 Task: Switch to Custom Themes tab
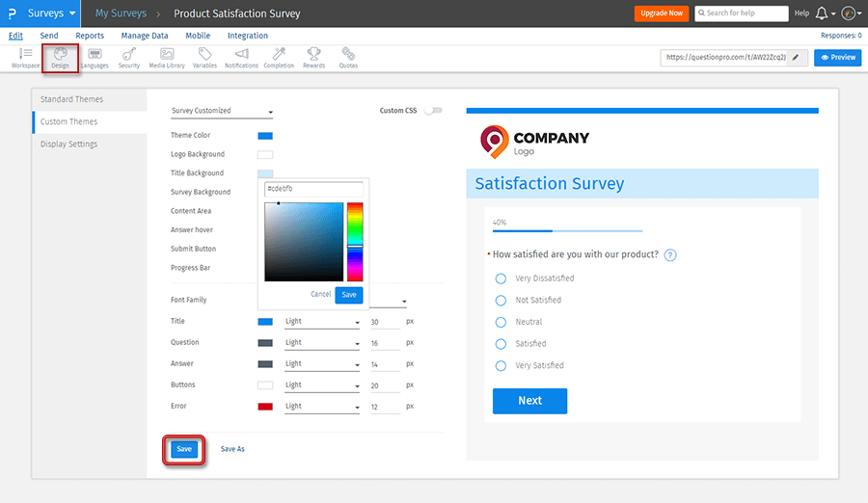point(90,121)
